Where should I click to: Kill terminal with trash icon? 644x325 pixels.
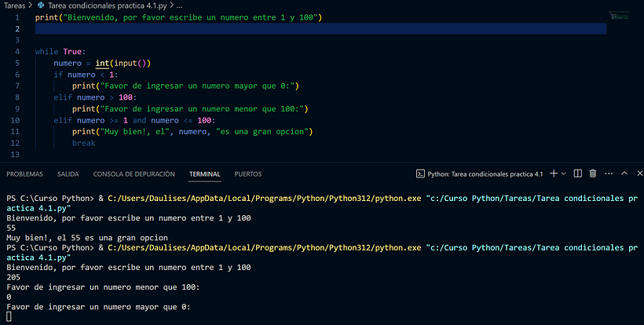pos(593,173)
